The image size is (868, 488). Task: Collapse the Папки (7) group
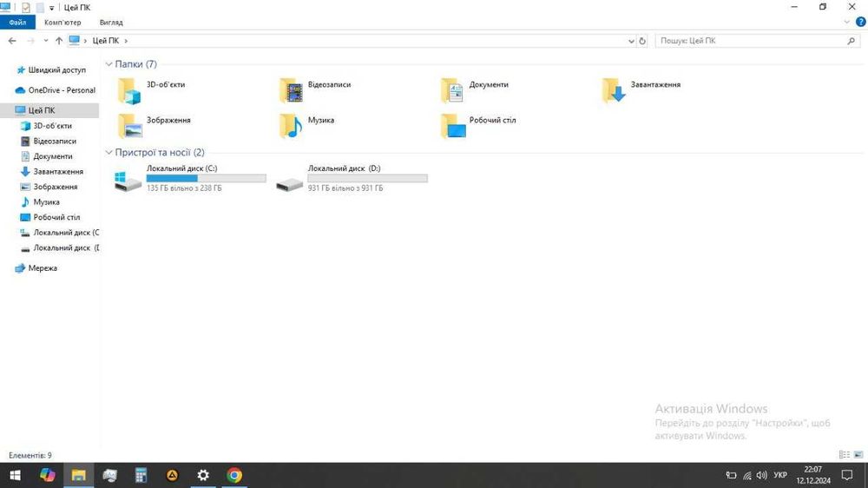[x=109, y=64]
